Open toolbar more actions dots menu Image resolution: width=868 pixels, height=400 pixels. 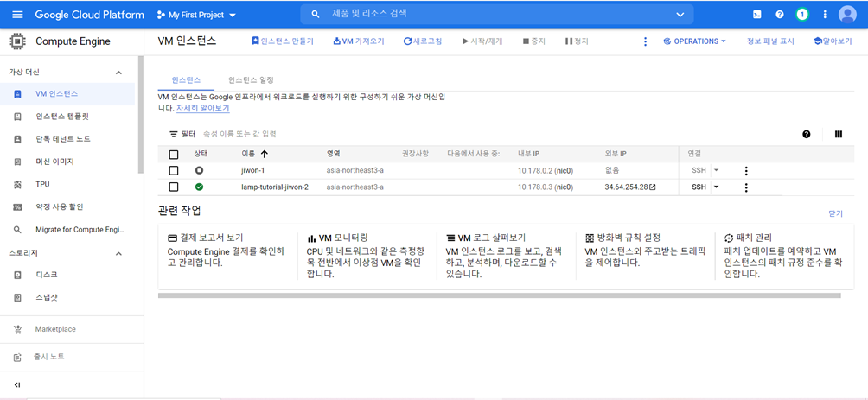pos(645,41)
